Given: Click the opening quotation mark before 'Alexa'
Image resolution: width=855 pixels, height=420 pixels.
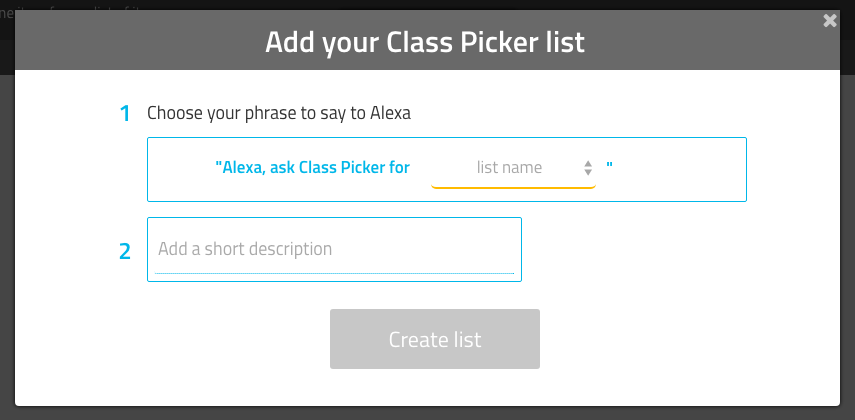Looking at the screenshot, I should (218, 166).
